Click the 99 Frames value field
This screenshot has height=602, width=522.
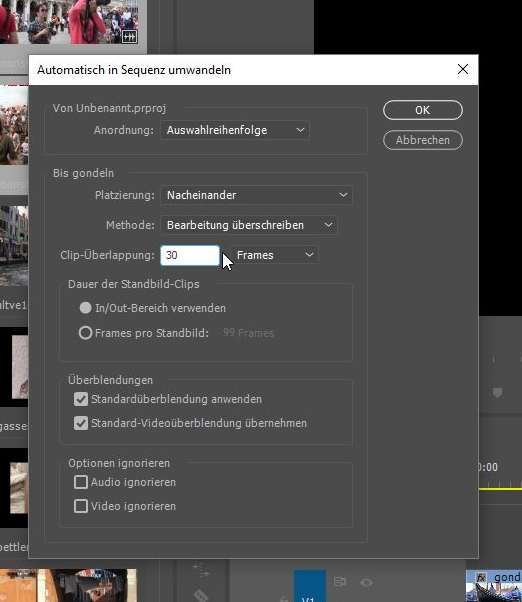248,333
